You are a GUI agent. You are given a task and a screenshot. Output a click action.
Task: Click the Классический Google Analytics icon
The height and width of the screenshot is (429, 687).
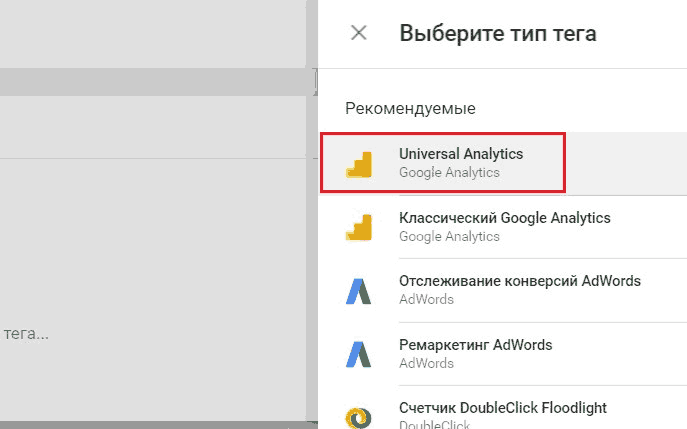click(x=359, y=227)
